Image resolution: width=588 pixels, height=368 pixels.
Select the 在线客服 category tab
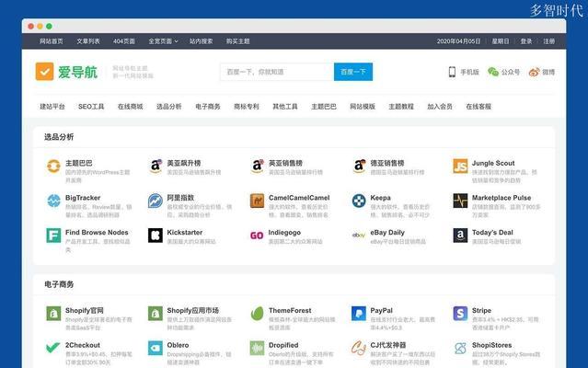[x=478, y=107]
